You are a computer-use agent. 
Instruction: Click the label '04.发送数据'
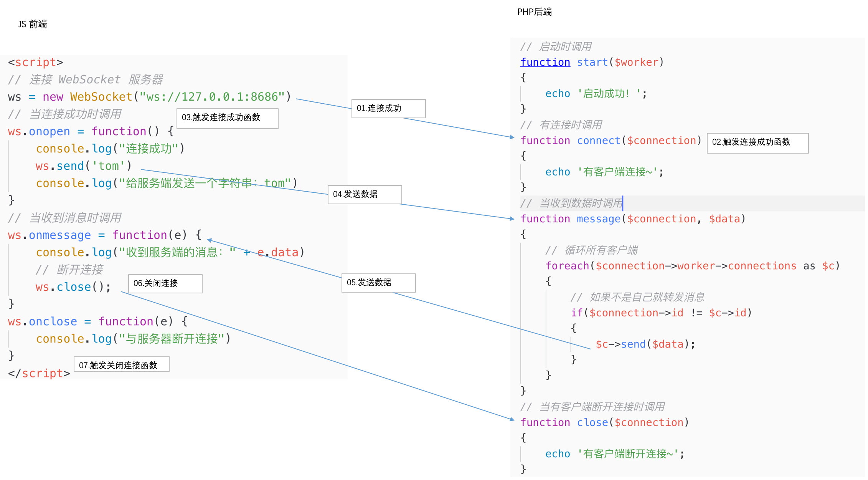pyautogui.click(x=365, y=195)
